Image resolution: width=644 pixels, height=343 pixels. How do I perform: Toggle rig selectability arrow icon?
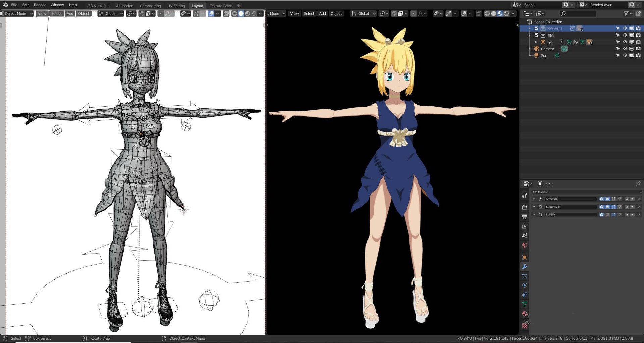click(x=618, y=42)
